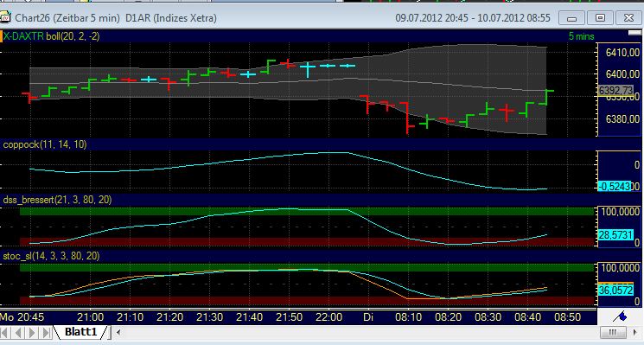Click the left arrow of the horizontal scrollbar
The width and height of the screenshot is (644, 345).
pos(118,332)
